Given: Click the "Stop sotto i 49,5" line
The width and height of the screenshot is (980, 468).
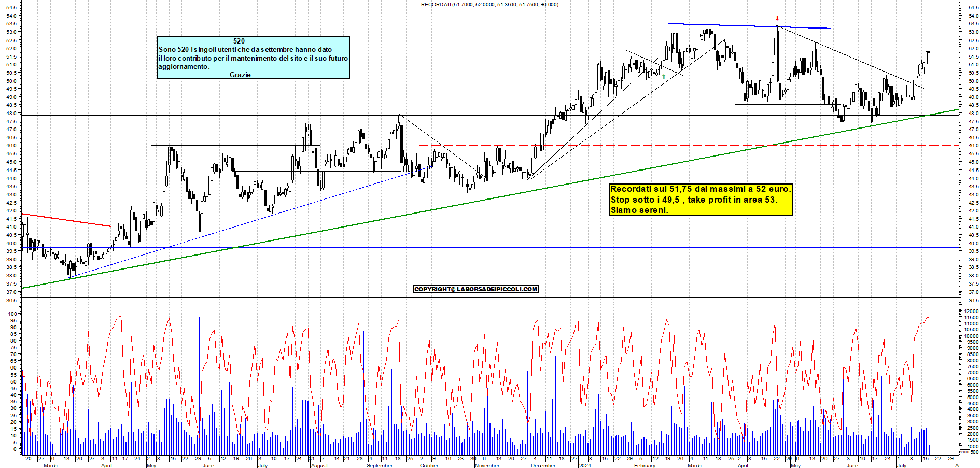Looking at the screenshot, I should click(x=694, y=200).
